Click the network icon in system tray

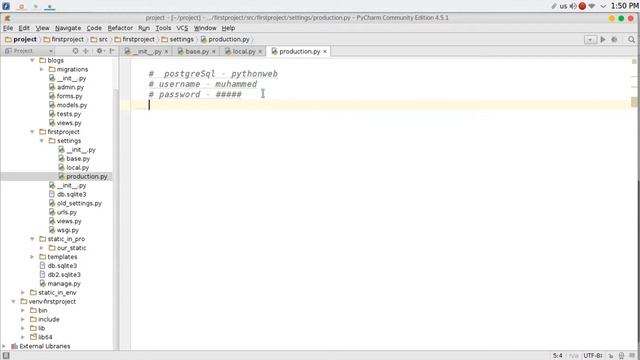click(592, 6)
